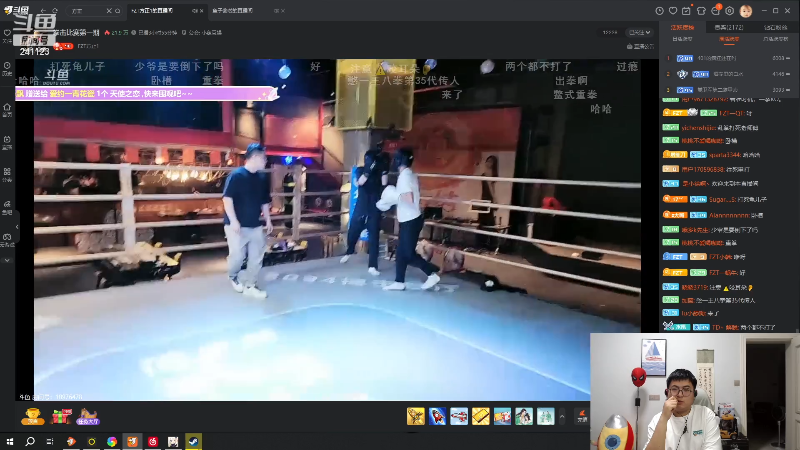800x450 pixels.
Task: Show the daily ranking sub-tab
Action: point(682,39)
